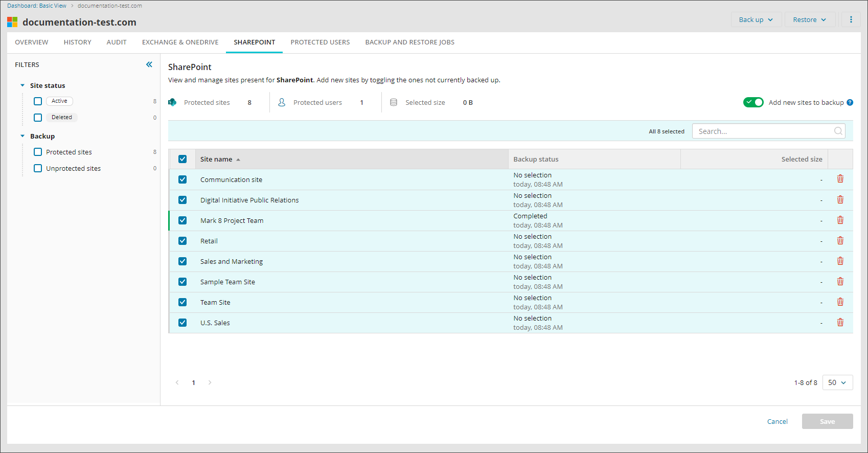Collapse the Site status filter group
This screenshot has height=453, width=868.
point(22,85)
